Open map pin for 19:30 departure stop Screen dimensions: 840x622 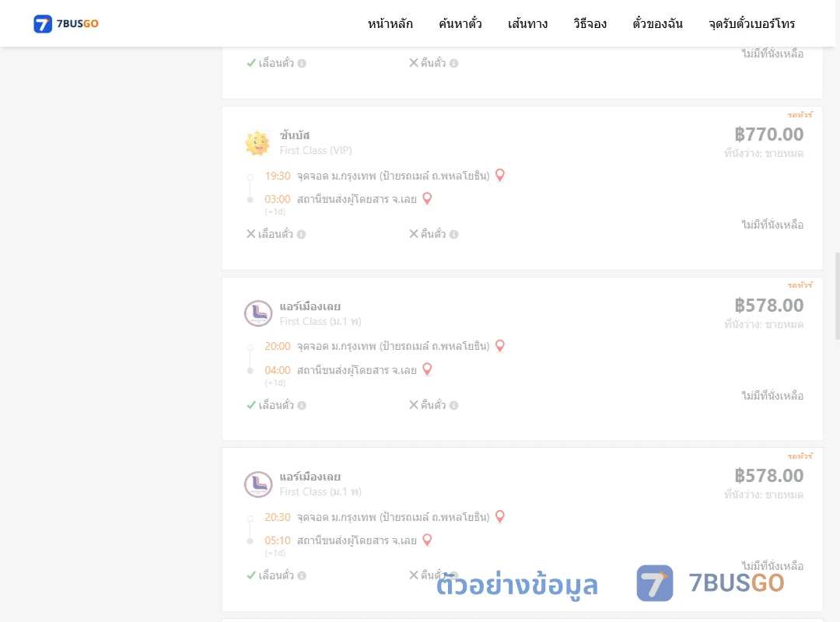(x=500, y=175)
